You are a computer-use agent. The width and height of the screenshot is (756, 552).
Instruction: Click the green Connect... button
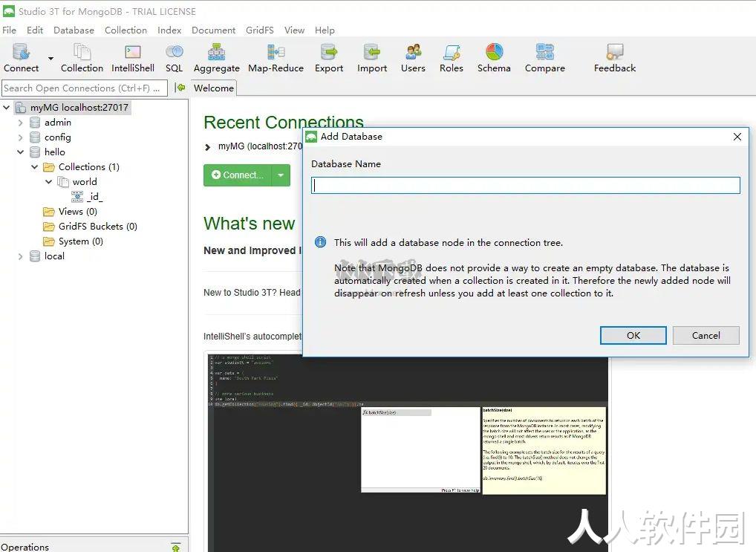coord(238,175)
